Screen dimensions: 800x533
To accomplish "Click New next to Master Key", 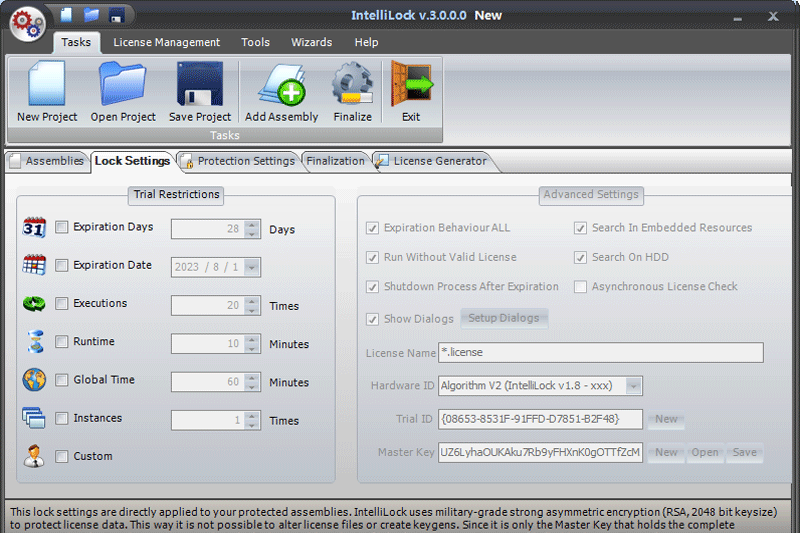I will point(666,452).
